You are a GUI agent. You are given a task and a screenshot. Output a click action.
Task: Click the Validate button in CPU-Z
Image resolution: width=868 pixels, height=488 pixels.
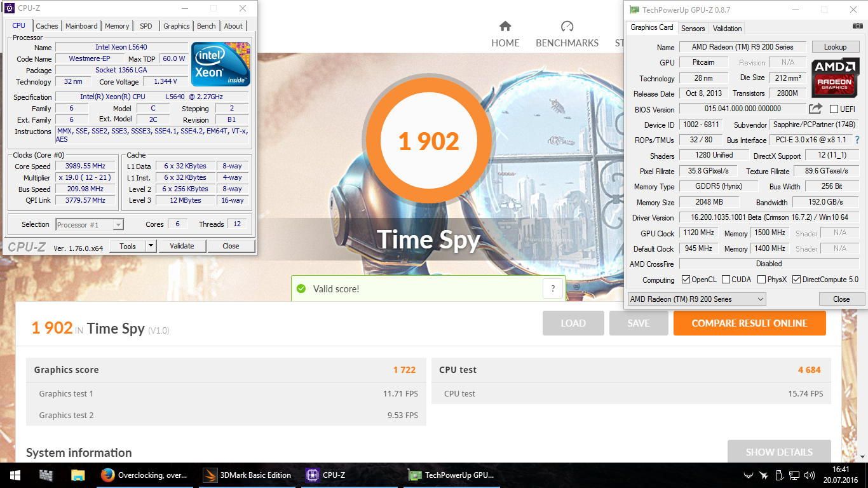coord(182,246)
